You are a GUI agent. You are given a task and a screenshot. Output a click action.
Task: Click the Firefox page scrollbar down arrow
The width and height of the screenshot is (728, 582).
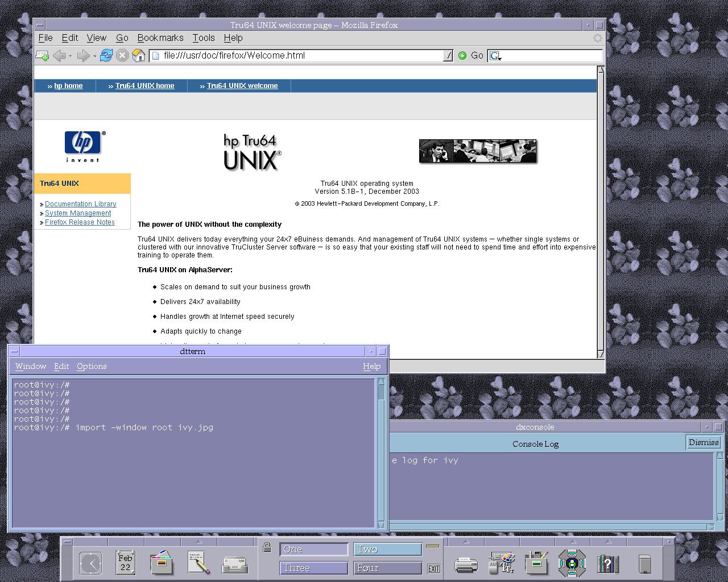601,354
